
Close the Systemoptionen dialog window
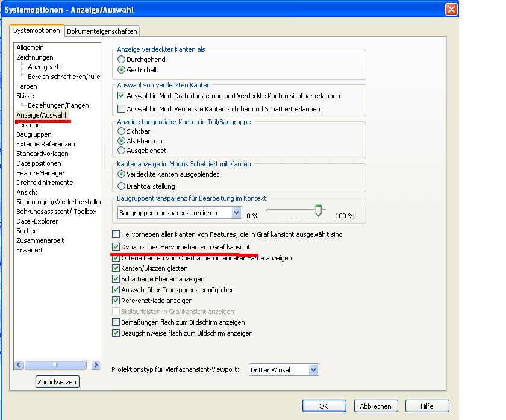451,9
